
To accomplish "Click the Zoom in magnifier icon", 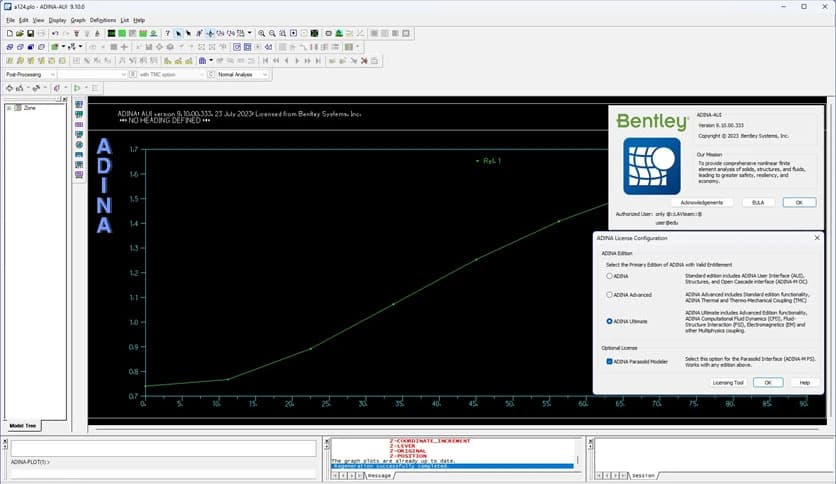I will pyautogui.click(x=261, y=33).
